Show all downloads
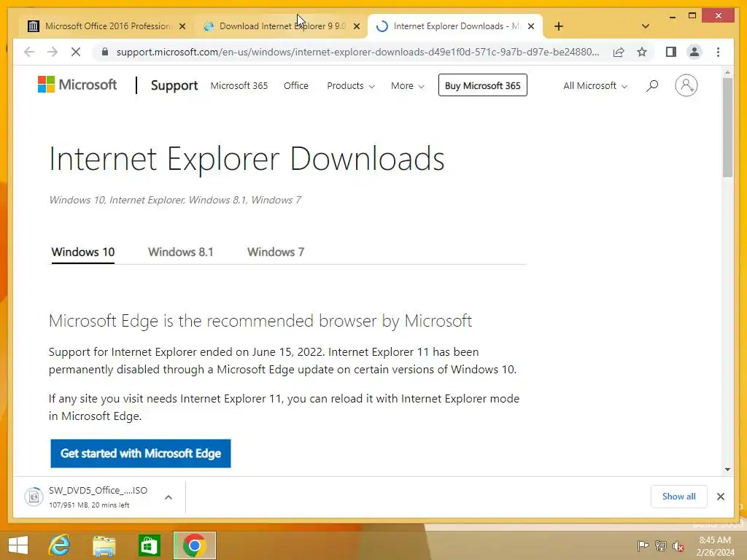 click(x=679, y=497)
